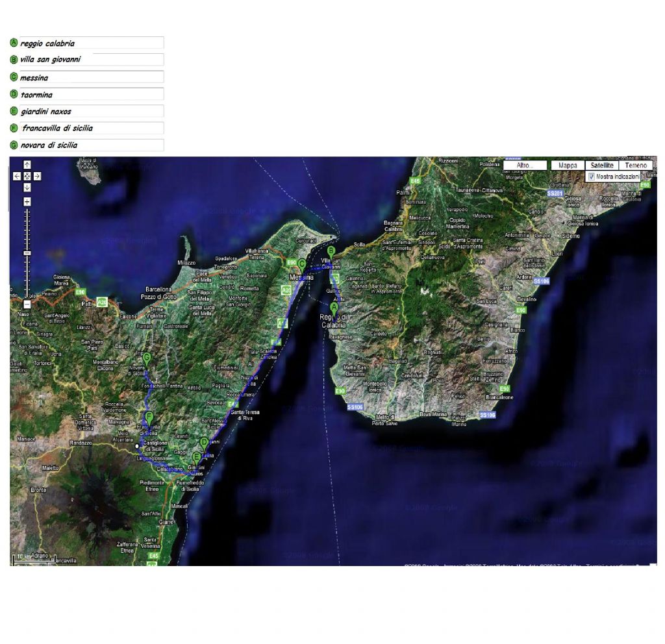Screen dimensions: 665x644
Task: Click the Giarre town label
Action: point(166,522)
